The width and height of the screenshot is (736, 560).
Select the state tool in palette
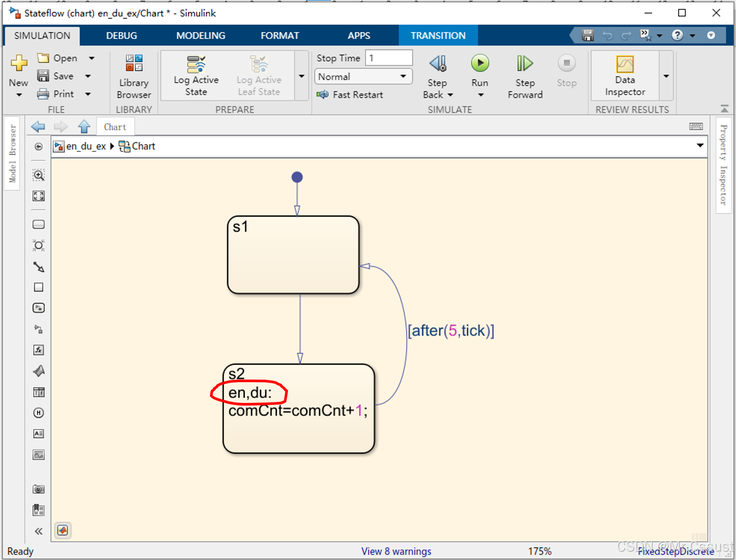tap(38, 225)
